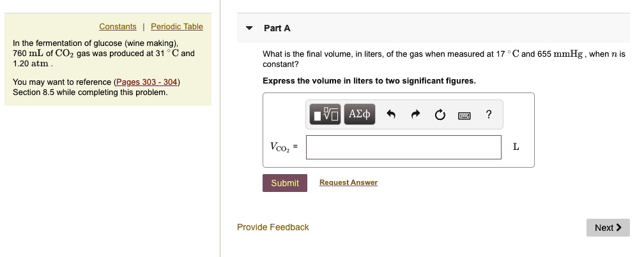Click the undo arrow icon

tap(392, 115)
